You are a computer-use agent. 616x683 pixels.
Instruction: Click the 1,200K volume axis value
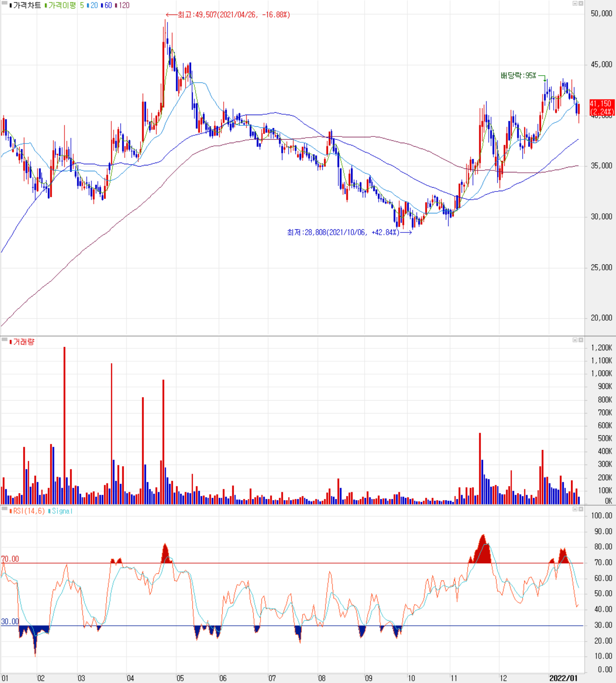pos(602,348)
